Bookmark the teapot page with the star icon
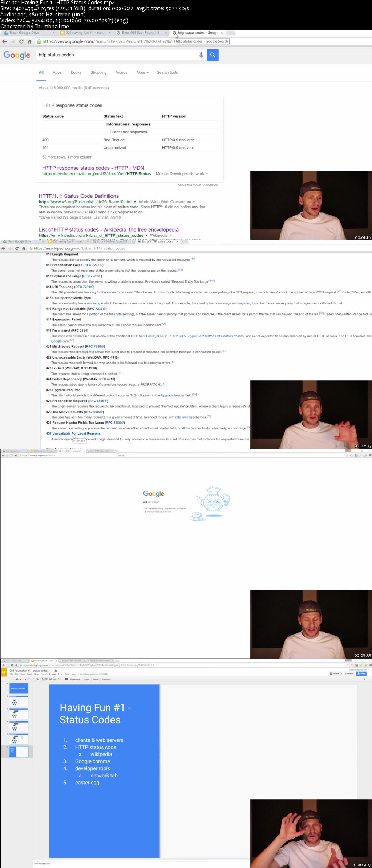372x868 pixels. click(347, 455)
